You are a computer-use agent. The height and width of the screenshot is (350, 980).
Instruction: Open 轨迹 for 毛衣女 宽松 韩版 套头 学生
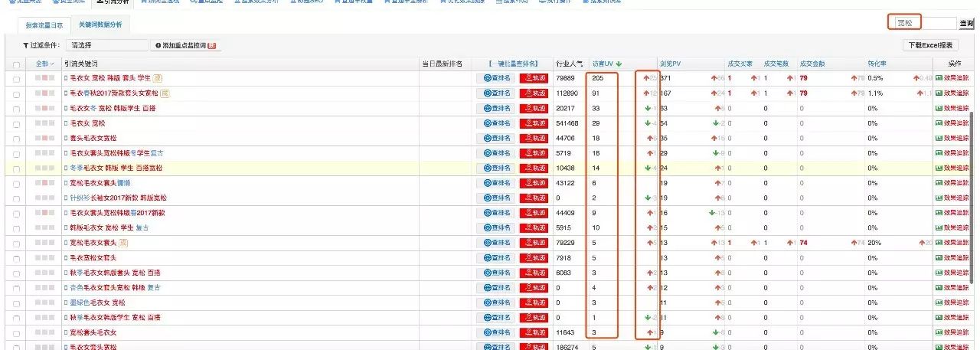534,78
